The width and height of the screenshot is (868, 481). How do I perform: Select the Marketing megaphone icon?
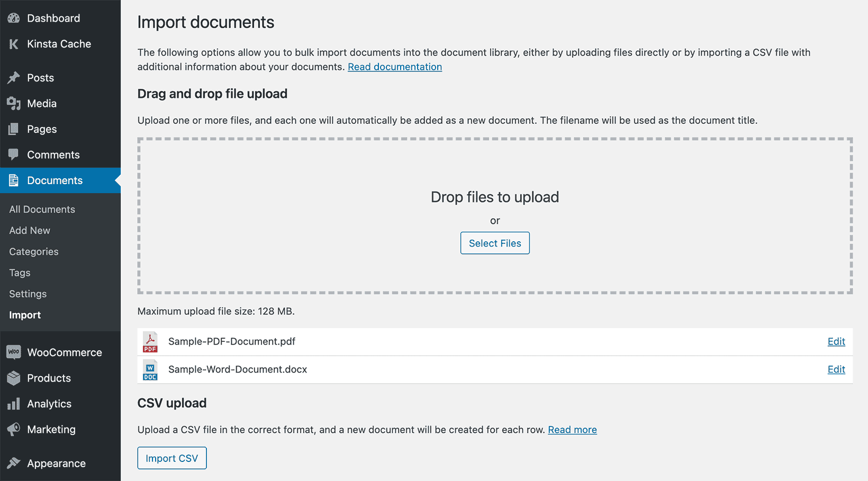14,429
